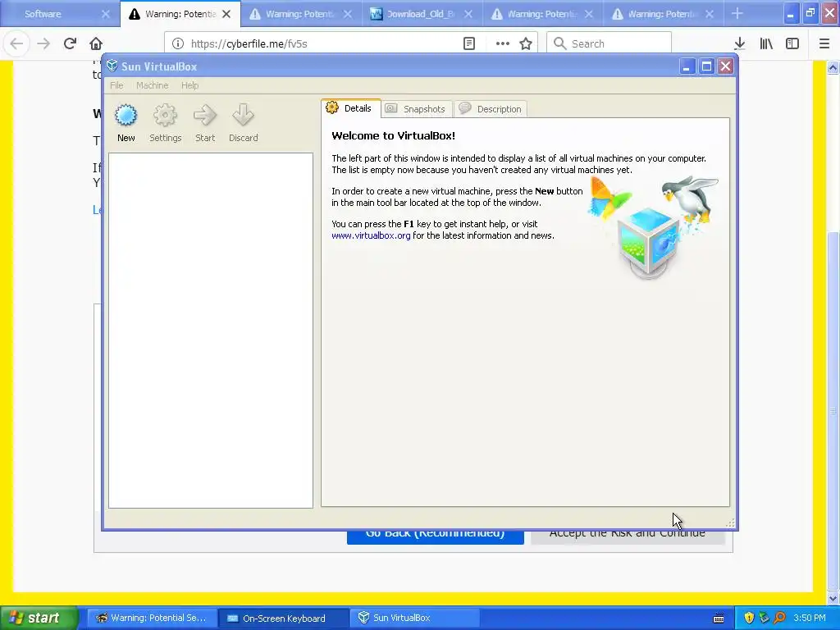Open page actions three-dot menu
The width and height of the screenshot is (840, 630).
point(503,43)
